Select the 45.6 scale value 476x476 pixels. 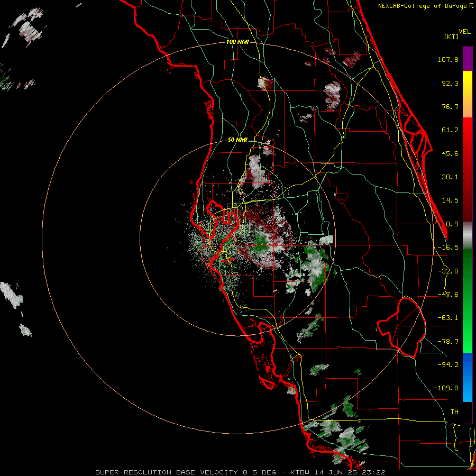point(450,153)
